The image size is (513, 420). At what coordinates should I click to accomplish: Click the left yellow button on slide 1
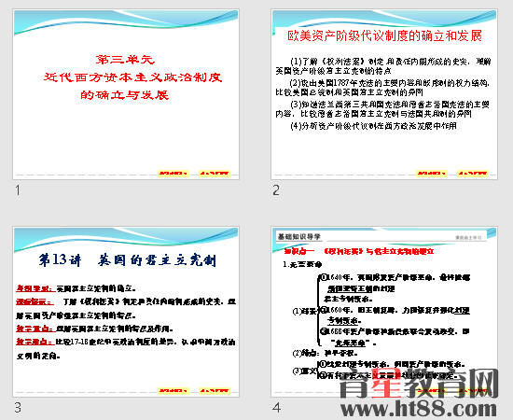173,174
